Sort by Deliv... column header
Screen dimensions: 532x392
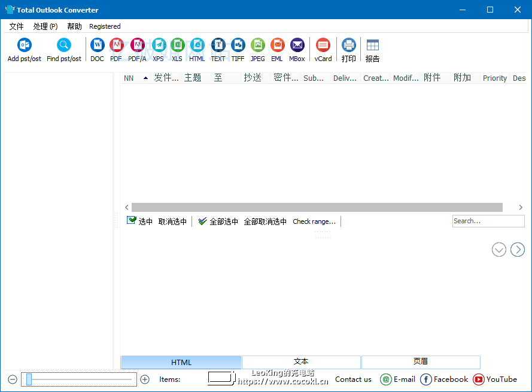(x=345, y=78)
